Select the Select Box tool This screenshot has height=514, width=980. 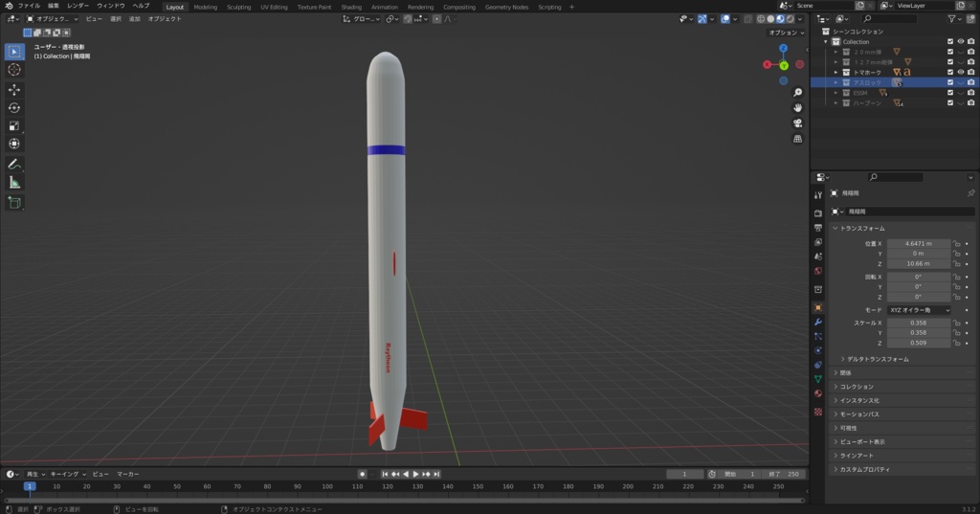click(14, 52)
